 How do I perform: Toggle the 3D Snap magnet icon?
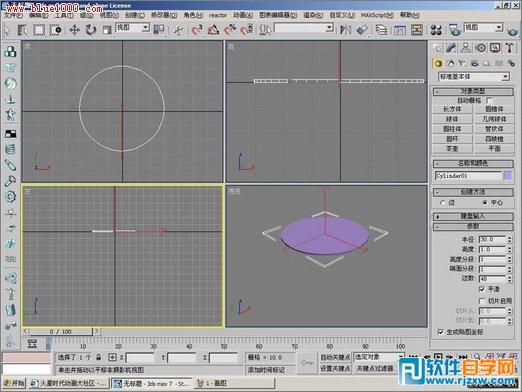click(x=197, y=30)
